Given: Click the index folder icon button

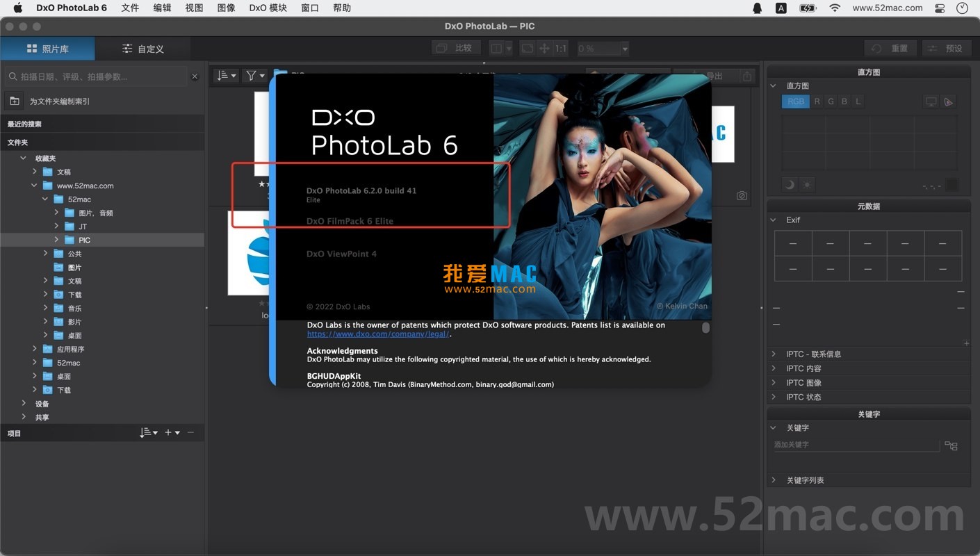Looking at the screenshot, I should coord(14,101).
